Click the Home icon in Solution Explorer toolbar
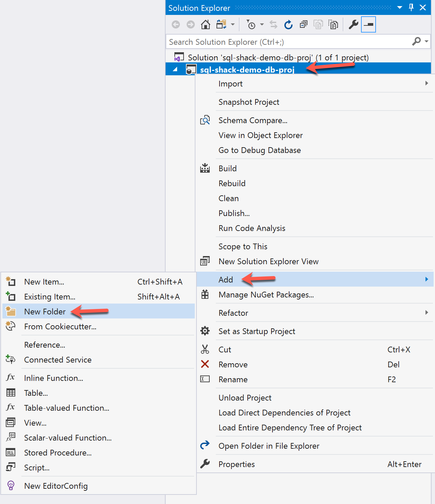 pyautogui.click(x=205, y=24)
